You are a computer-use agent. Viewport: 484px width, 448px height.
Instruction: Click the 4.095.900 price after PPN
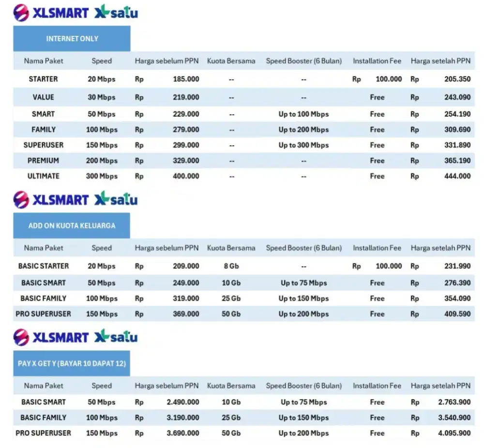point(454,433)
